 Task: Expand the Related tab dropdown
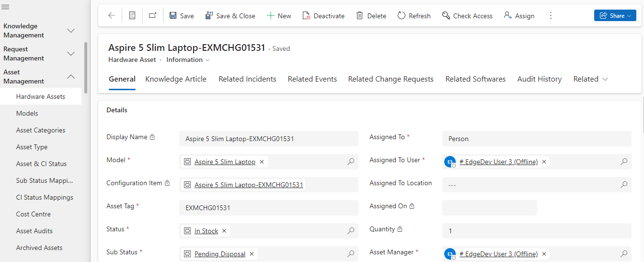pyautogui.click(x=591, y=79)
